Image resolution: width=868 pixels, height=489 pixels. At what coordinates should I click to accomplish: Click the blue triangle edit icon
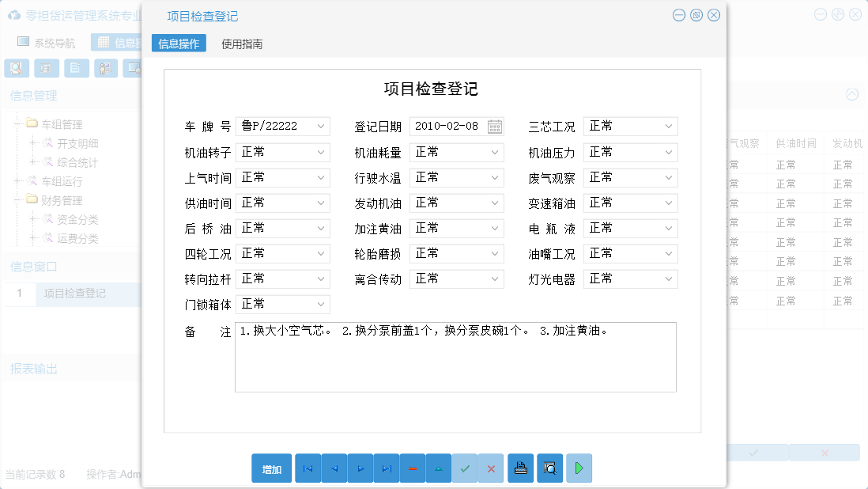coord(438,468)
